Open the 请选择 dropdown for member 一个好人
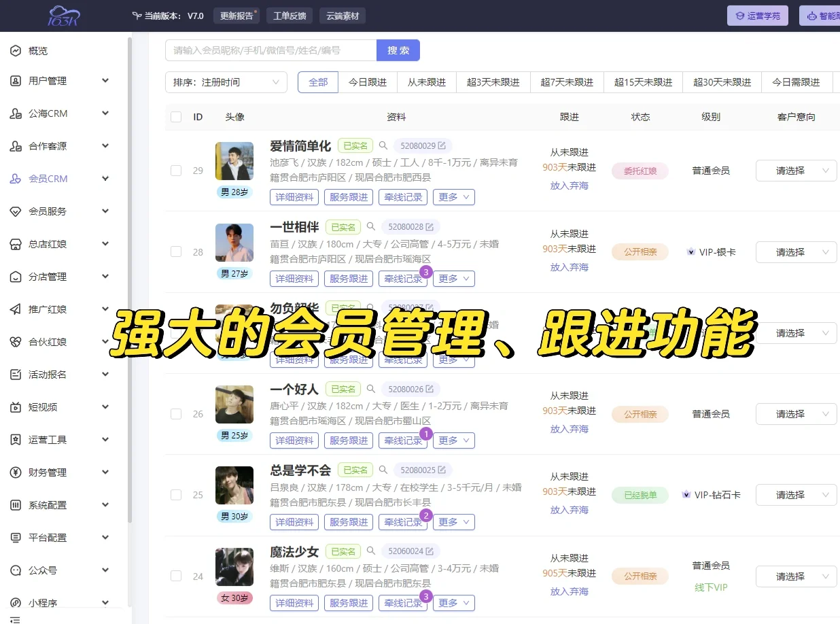 796,413
